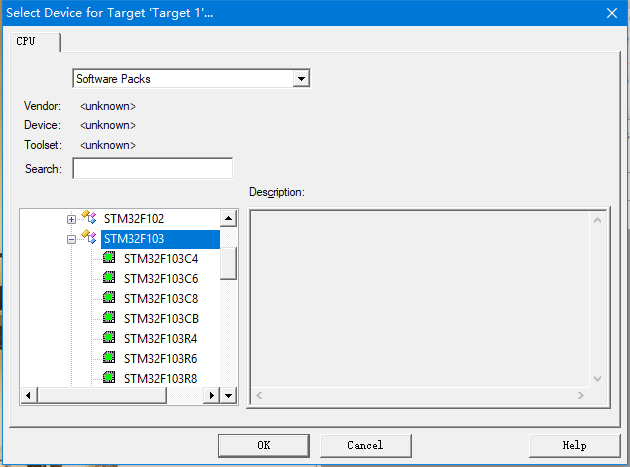Viewport: 630px width, 467px height.
Task: Cancel the device selection dialog
Action: [x=366, y=445]
